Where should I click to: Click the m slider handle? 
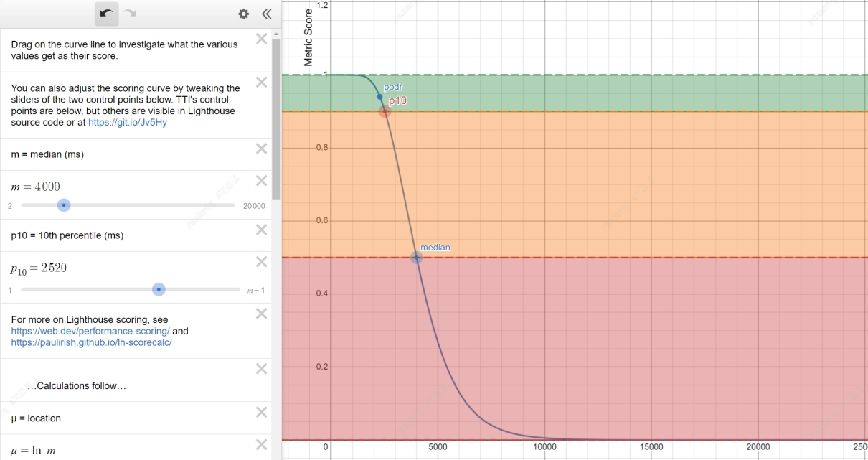click(64, 205)
